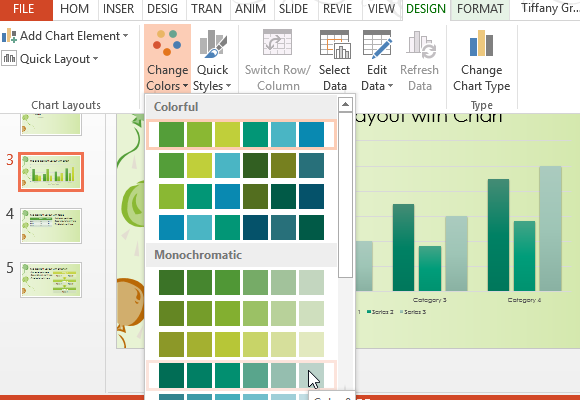580x400 pixels.
Task: Click Series 3 legend entry
Action: [413, 312]
